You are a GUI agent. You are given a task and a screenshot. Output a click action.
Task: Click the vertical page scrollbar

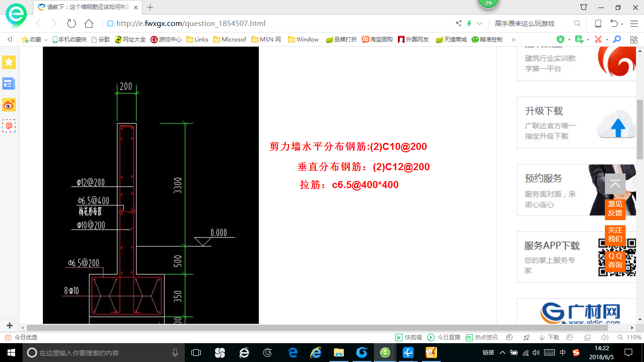tap(640, 130)
